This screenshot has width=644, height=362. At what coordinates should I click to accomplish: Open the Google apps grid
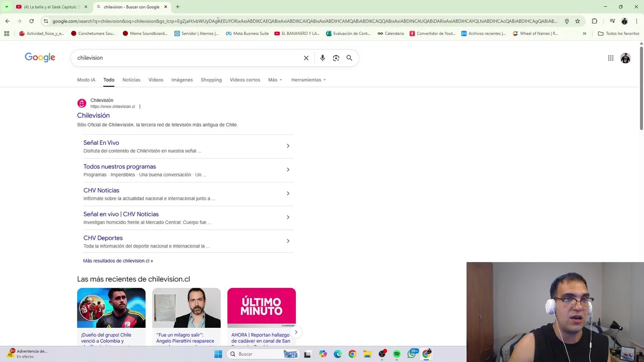point(610,58)
